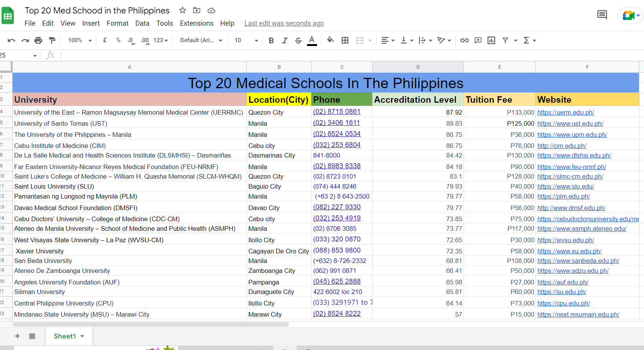Click the Redo icon
Viewport: 644px width, 350px height.
(25, 40)
